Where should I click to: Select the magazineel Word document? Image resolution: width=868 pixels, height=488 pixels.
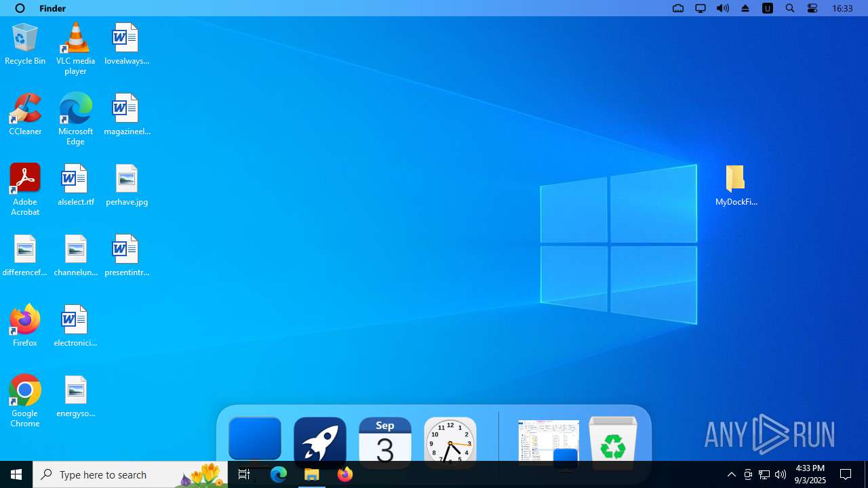pos(126,115)
